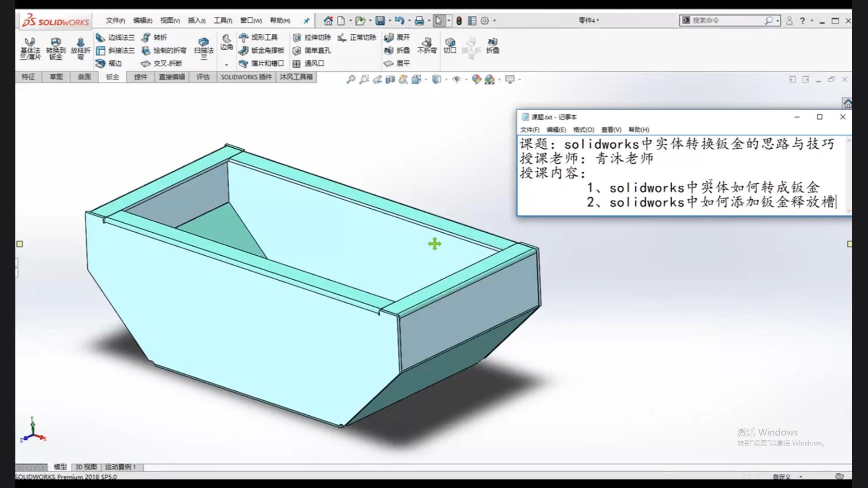
Task: Click Zoom to Fit in view toolbar
Action: pyautogui.click(x=350, y=80)
